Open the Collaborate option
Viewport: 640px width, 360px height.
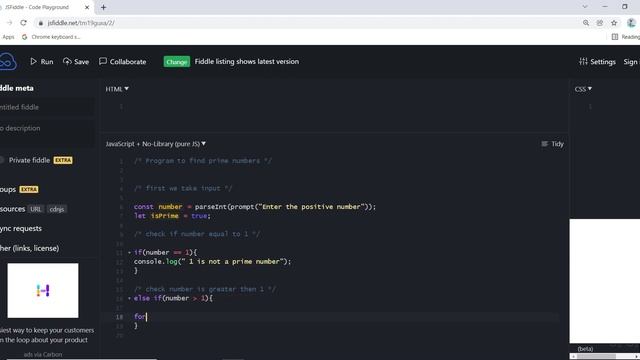tap(122, 62)
